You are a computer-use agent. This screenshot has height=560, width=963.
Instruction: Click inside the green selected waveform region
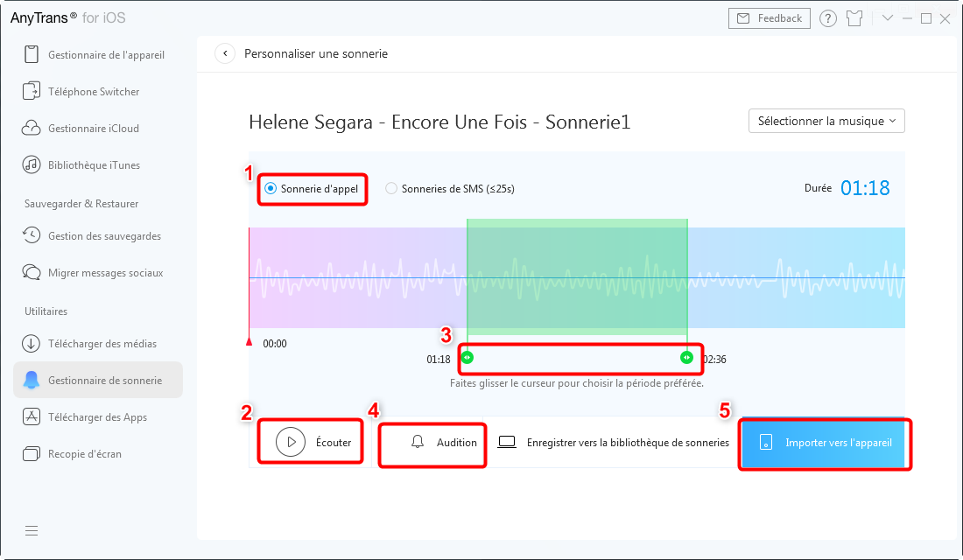pos(577,277)
